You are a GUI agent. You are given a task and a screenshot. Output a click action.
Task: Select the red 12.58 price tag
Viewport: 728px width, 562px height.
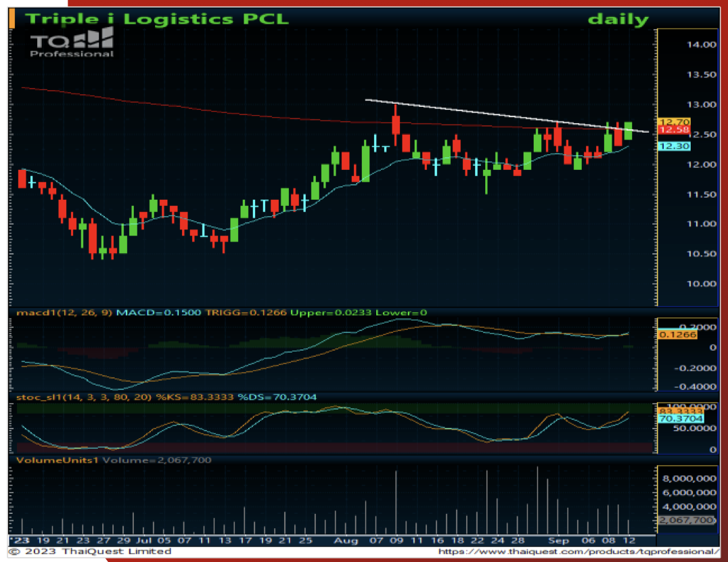click(x=675, y=130)
